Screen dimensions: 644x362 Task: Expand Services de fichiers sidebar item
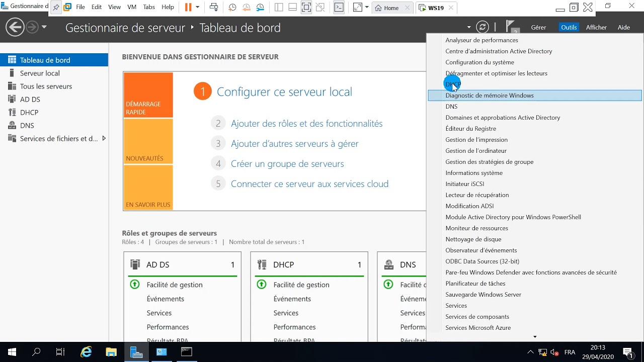104,138
